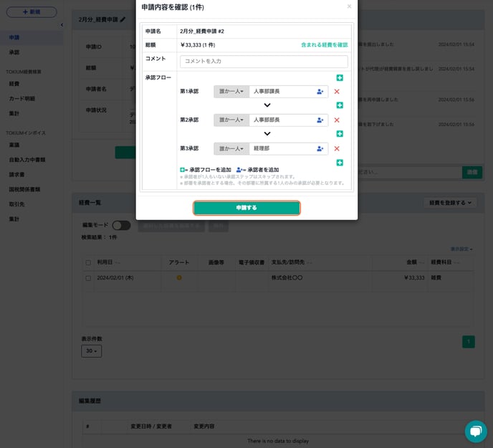Go to page 1 in pagination
The width and height of the screenshot is (493, 448).
469,342
